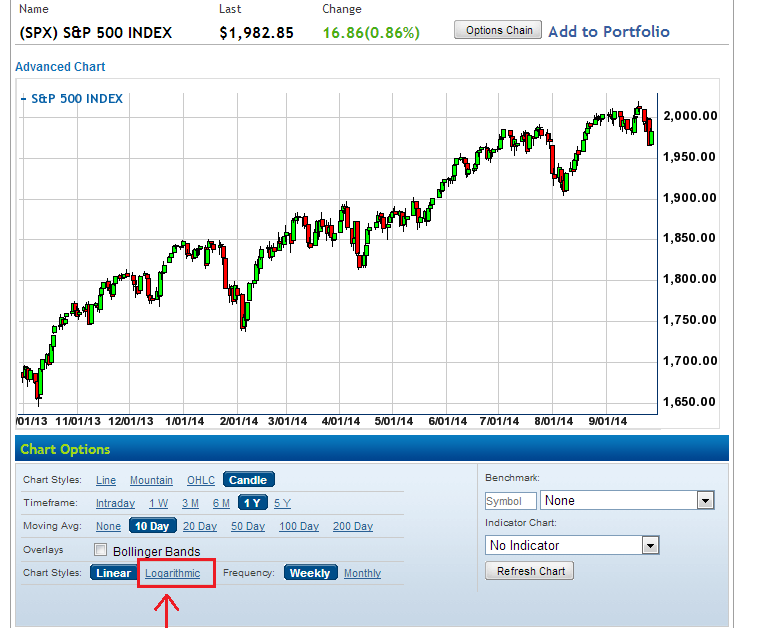Image resolution: width=757 pixels, height=628 pixels.
Task: Open the Benchmark None dropdown
Action: (627, 501)
